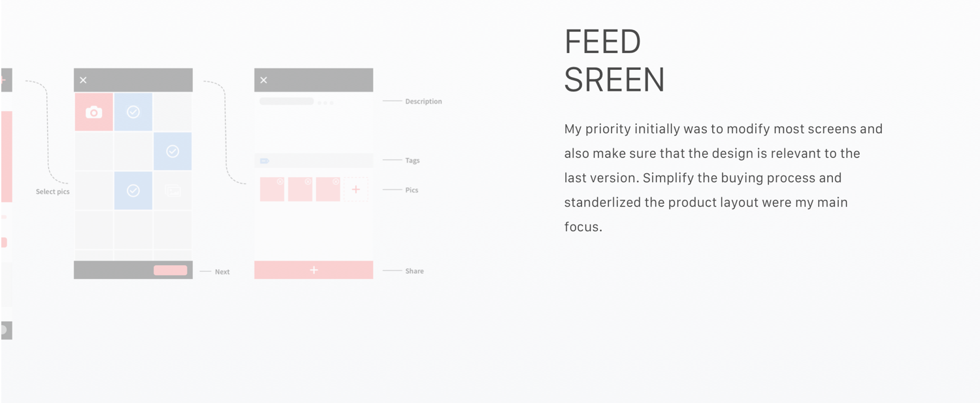Click the blue tag icon in tags field
Image resolution: width=980 pixels, height=403 pixels.
(x=265, y=161)
